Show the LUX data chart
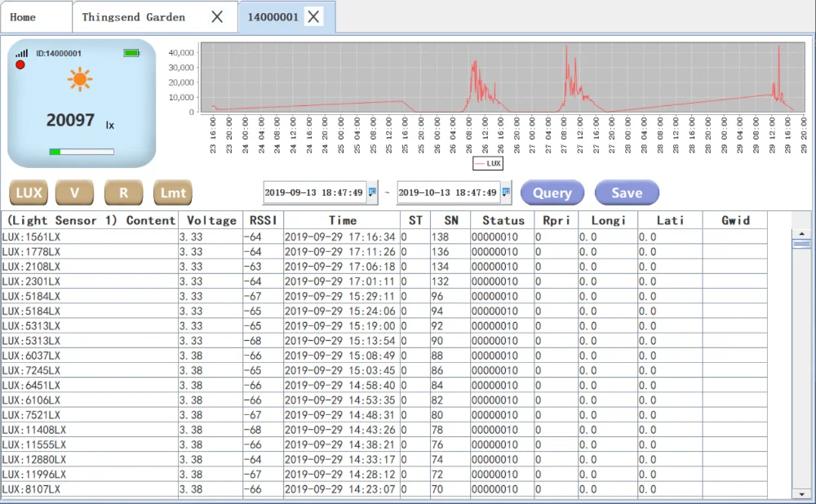 [x=29, y=193]
